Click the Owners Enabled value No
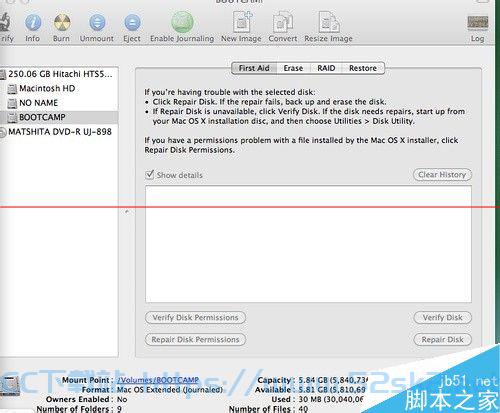Image resolution: width=500 pixels, height=413 pixels. click(122, 399)
